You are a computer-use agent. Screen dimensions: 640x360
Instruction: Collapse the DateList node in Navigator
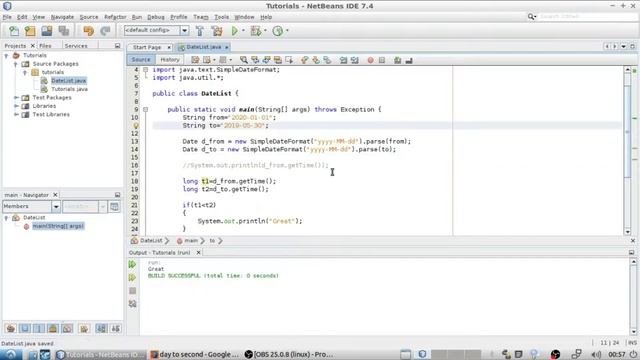point(7,218)
